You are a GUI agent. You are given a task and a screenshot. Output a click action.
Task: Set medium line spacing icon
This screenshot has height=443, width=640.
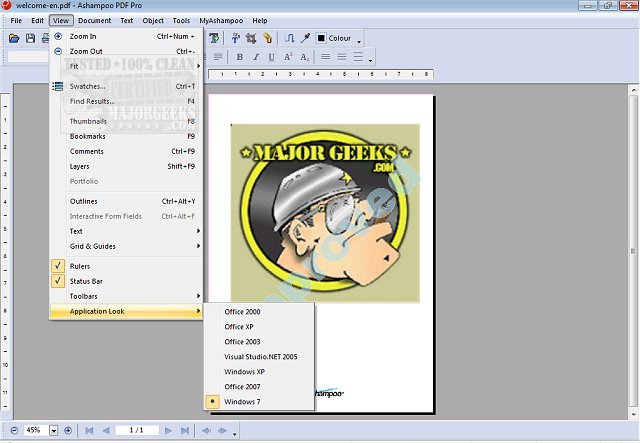pyautogui.click(x=342, y=57)
